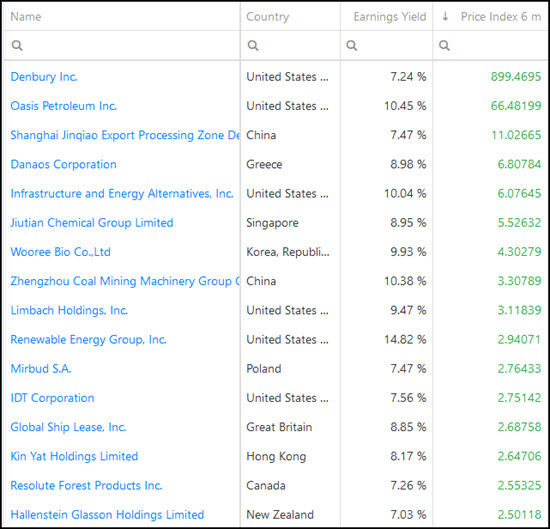Select earnings yield 10.04 %
Screen dimensions: 550x529
coord(405,193)
